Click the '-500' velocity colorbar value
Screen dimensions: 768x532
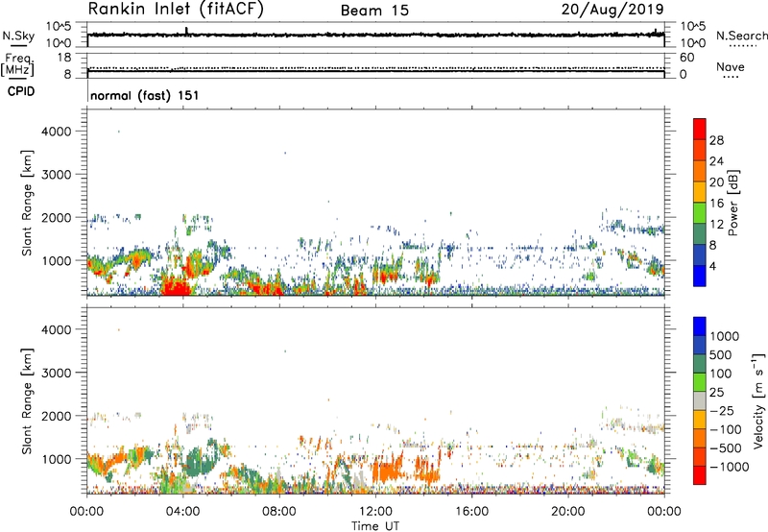coord(726,447)
